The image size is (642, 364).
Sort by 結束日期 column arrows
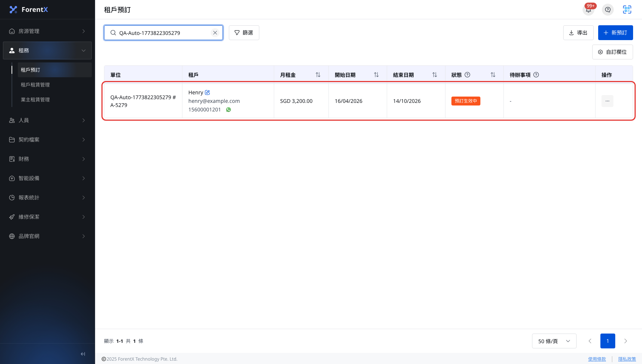[x=435, y=75]
